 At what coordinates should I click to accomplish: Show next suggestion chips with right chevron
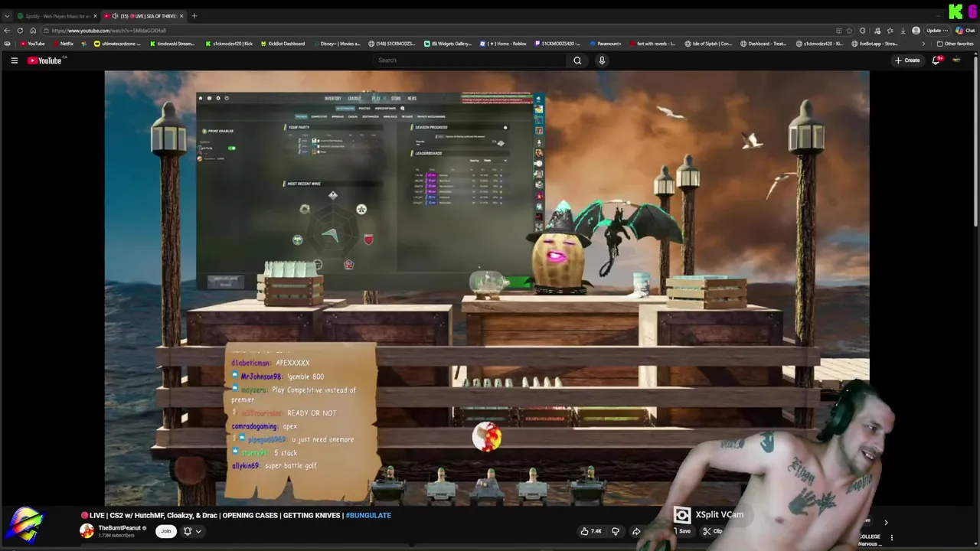click(886, 523)
